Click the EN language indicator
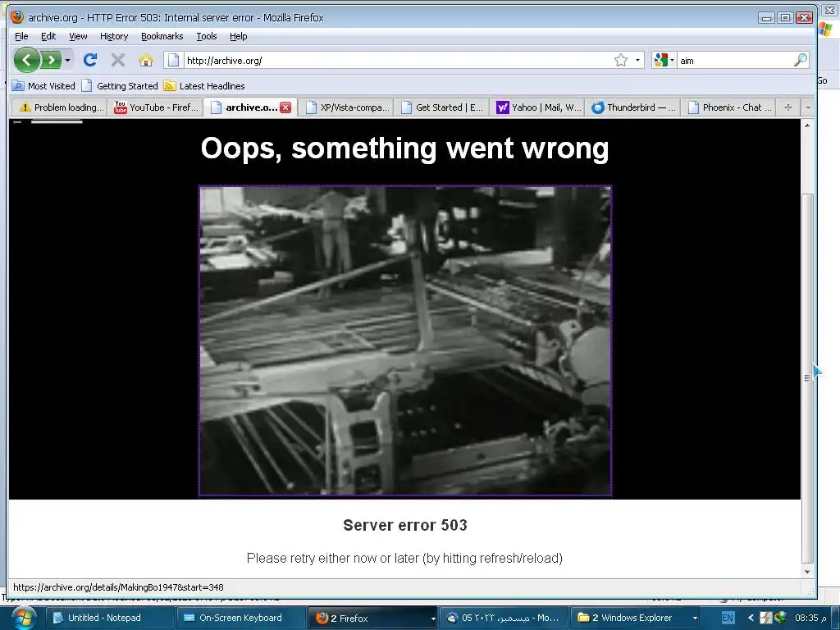This screenshot has height=630, width=840. (x=728, y=618)
